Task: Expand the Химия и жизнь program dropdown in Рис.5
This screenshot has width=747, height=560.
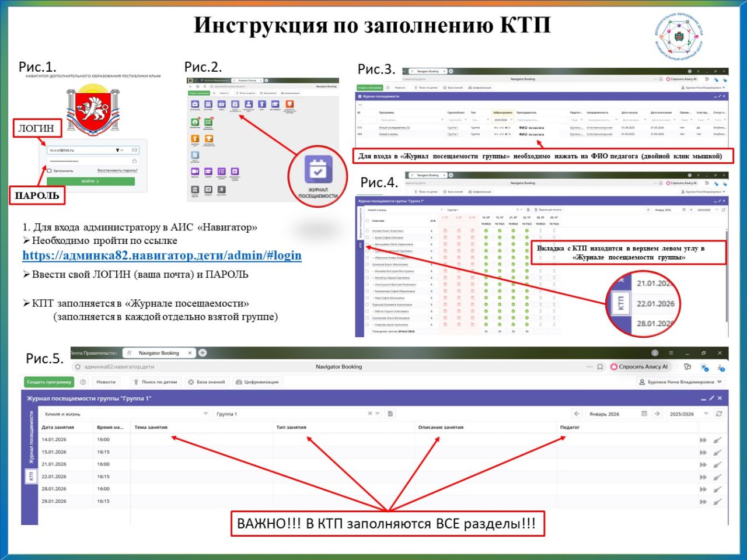Action: (205, 414)
